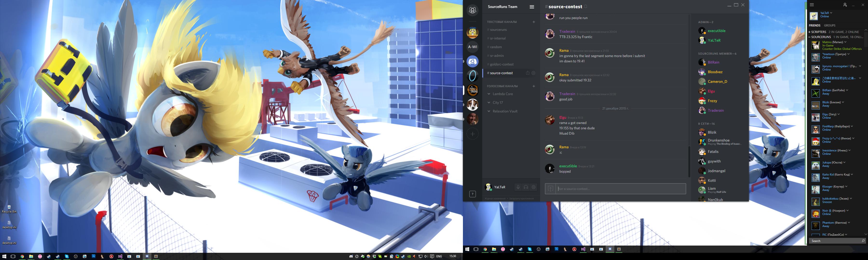Toggle source-contest channel notification bell
The image size is (868, 260).
(586, 6)
